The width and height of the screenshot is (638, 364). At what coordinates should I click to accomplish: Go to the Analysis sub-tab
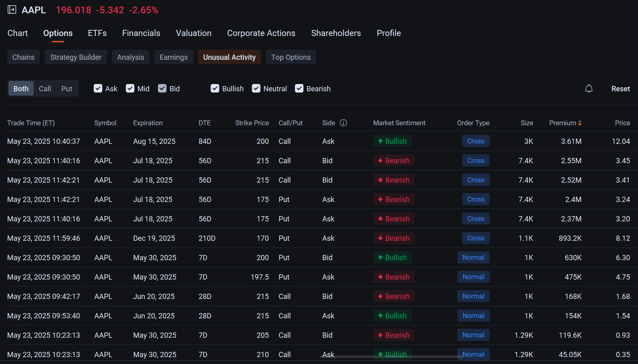pyautogui.click(x=131, y=57)
